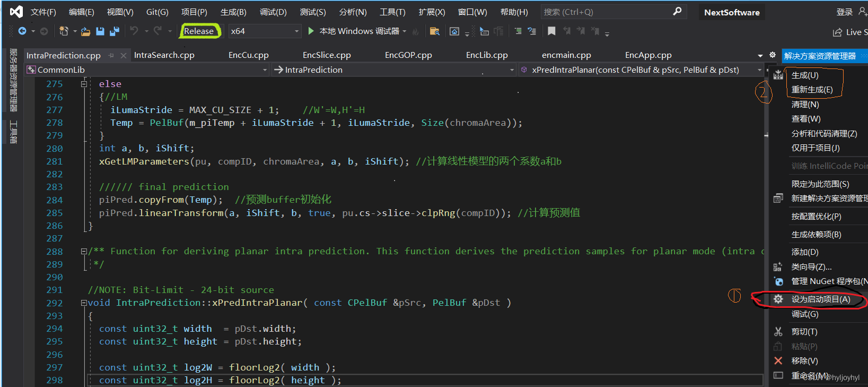This screenshot has height=387, width=868.
Task: Close the IntraPrediction.cpp tab
Action: 124,55
